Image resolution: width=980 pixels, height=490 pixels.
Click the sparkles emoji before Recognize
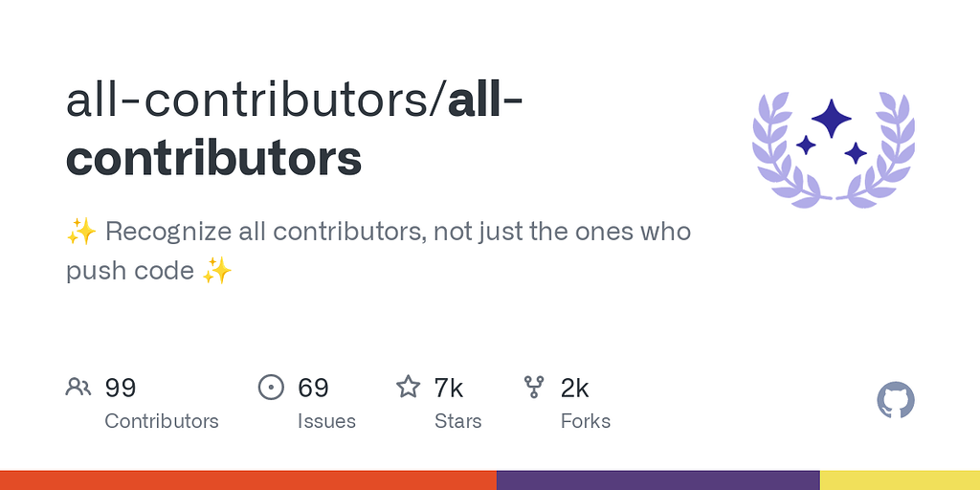click(81, 232)
